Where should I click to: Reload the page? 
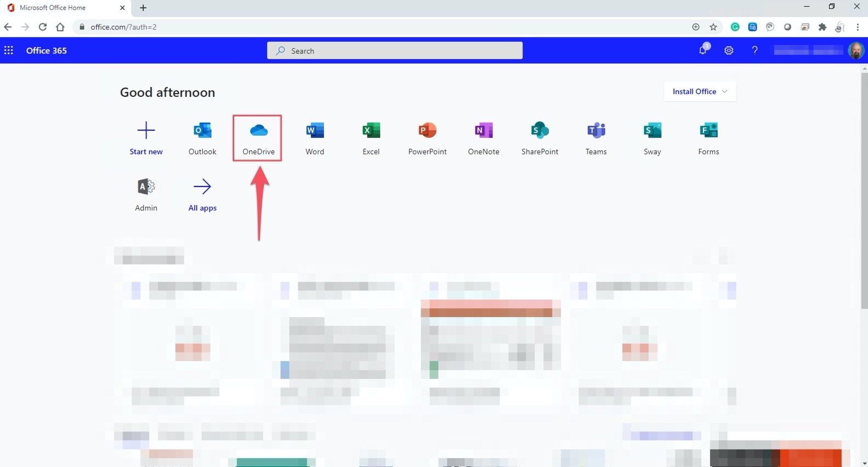click(43, 27)
